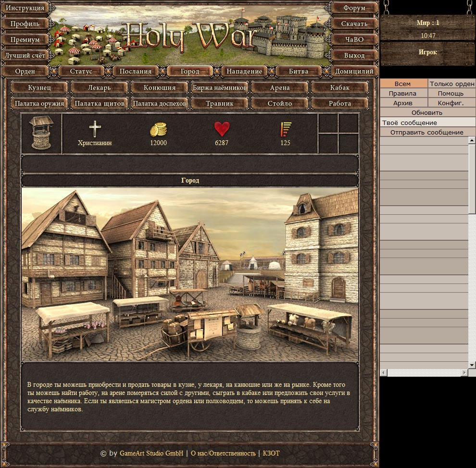
Task: Click the chat horizontal scrollbar right arrow
Action: [464, 373]
